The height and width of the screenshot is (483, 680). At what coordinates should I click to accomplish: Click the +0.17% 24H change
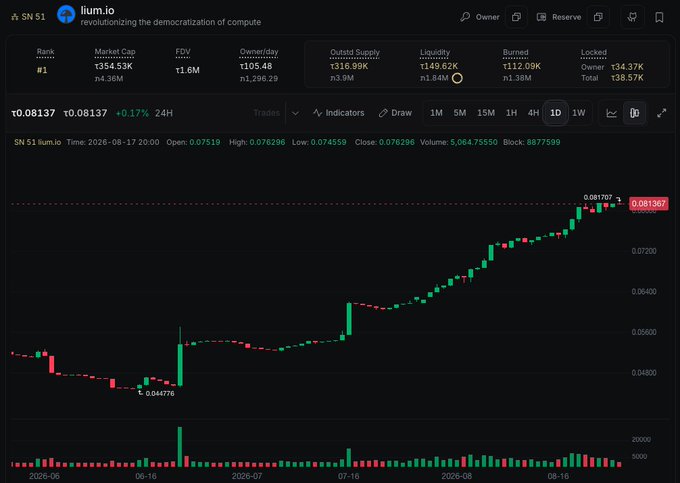click(x=132, y=113)
